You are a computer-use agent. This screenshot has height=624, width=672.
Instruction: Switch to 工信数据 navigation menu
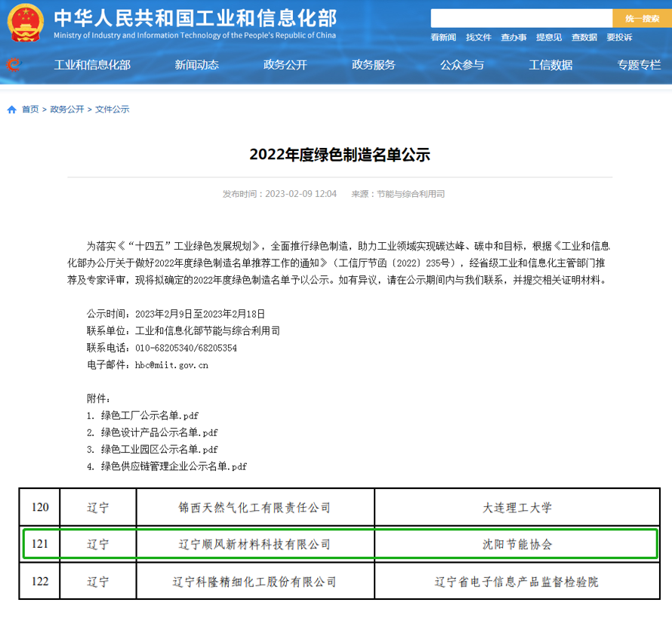coord(550,65)
